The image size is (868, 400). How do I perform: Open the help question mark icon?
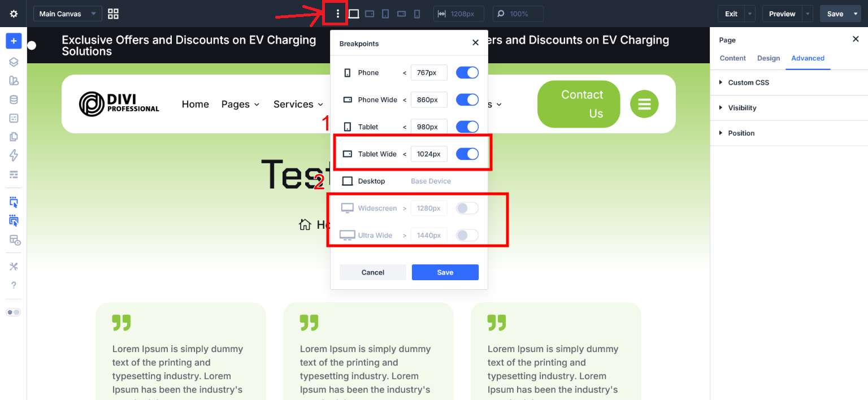[x=14, y=285]
